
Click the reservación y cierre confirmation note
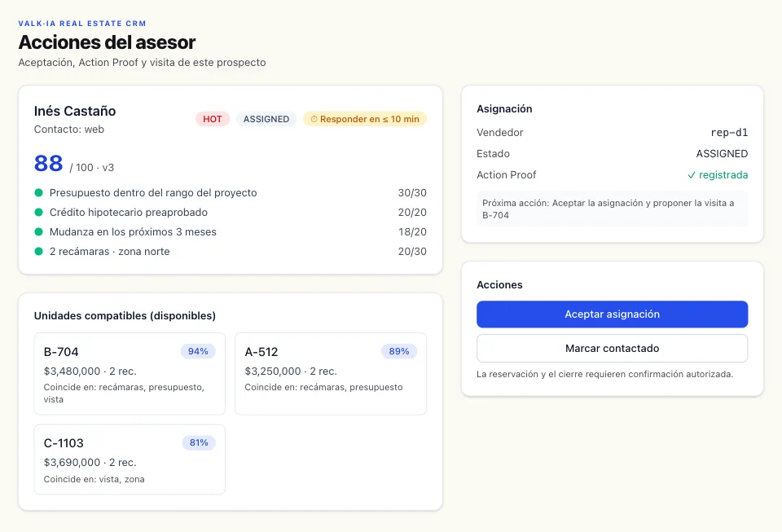tap(604, 374)
